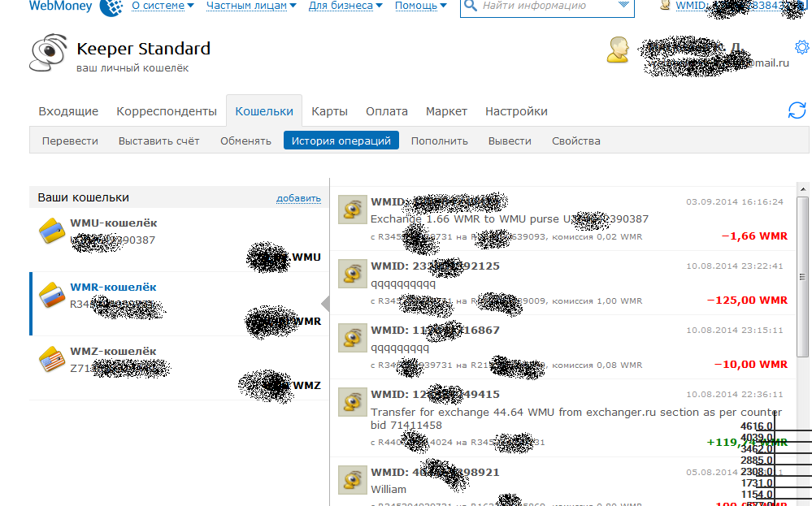Click the 'Выставить счёт' button
812x506 pixels.
158,141
